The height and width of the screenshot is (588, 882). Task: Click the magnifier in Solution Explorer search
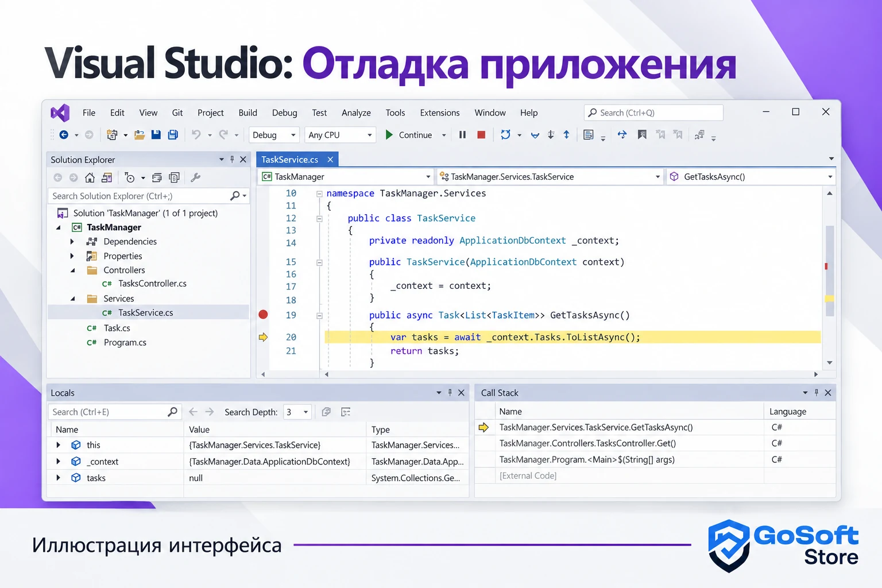click(234, 196)
